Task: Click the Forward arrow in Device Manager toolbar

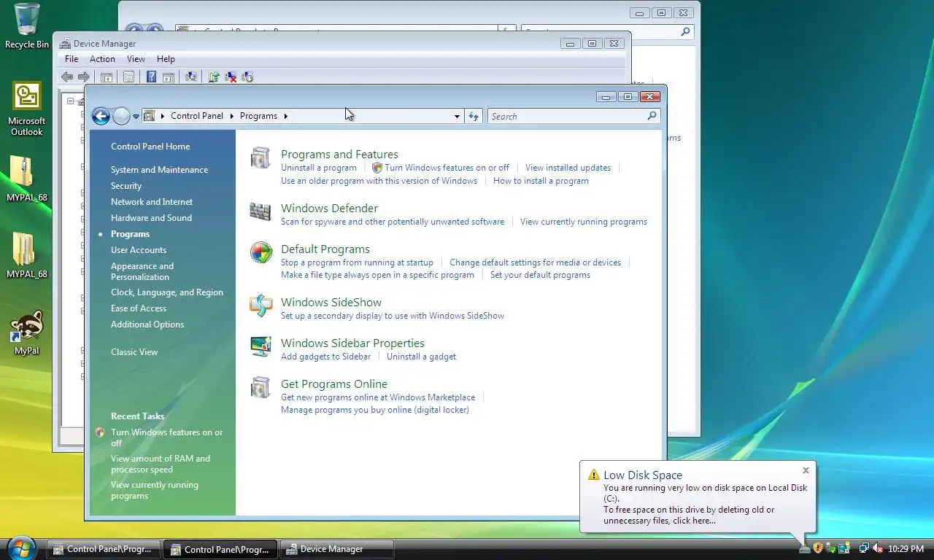Action: click(x=84, y=77)
